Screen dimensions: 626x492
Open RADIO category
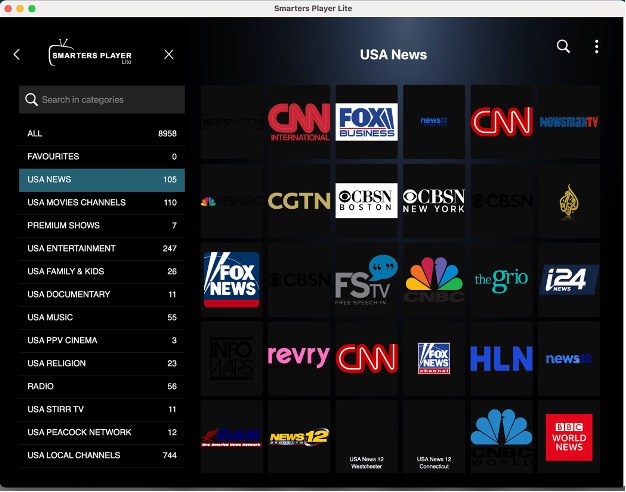(x=102, y=386)
